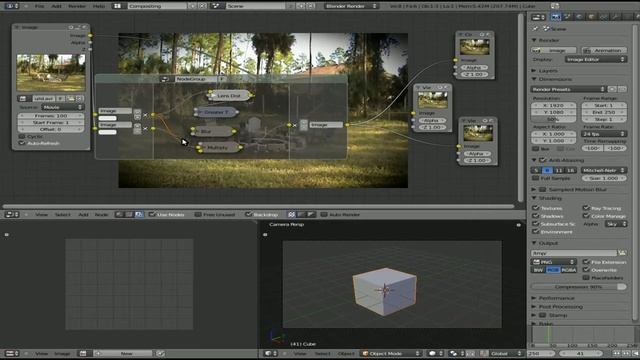Open the Alpha Sky dropdown
This screenshot has height=360, width=640.
pos(616,224)
